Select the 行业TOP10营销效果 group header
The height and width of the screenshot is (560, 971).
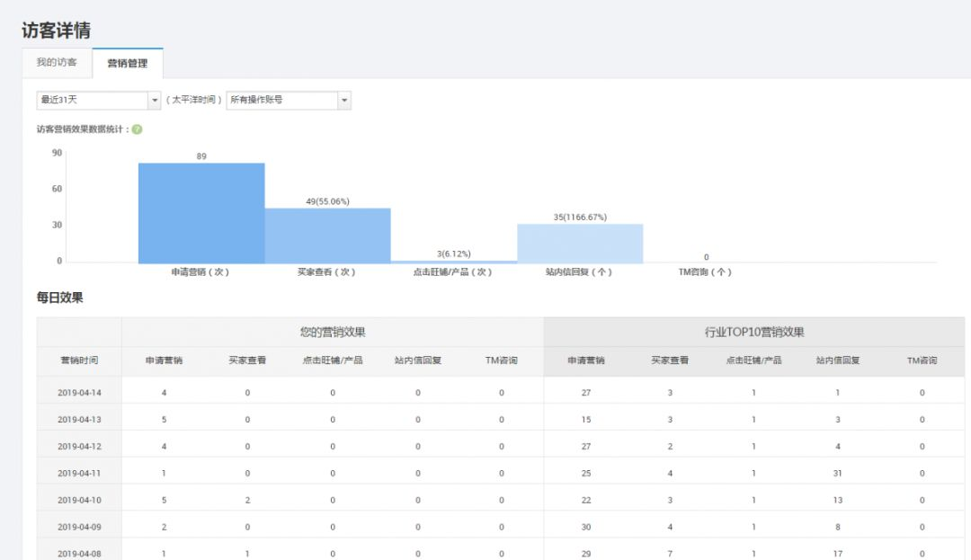tap(753, 333)
